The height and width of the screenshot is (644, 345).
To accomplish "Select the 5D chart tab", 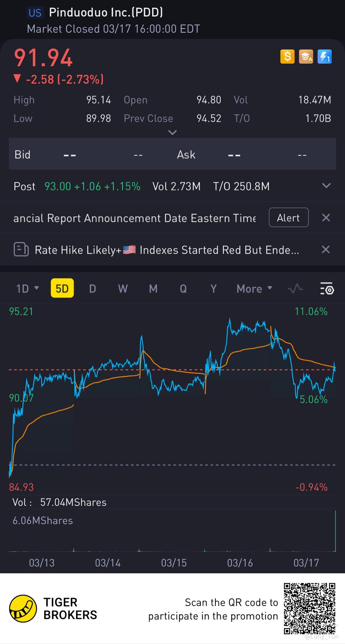I will 62,288.
